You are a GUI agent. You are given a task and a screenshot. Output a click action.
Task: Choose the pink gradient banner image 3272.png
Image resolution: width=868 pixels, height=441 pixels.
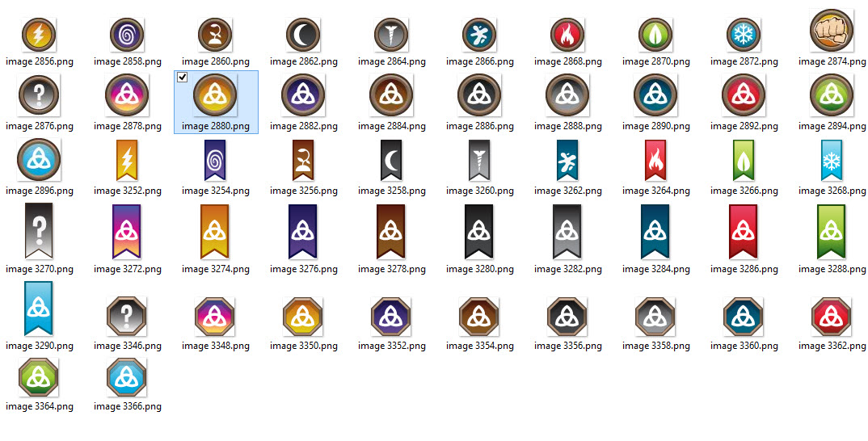click(x=127, y=231)
